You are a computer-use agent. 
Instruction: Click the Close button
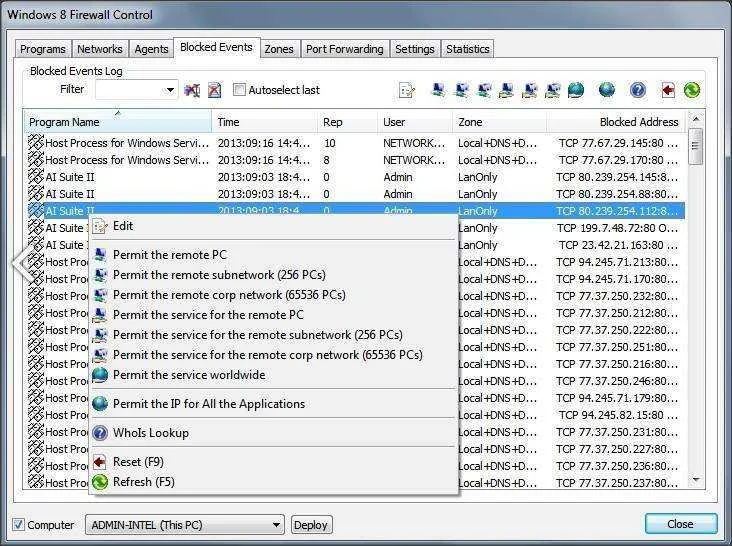(x=681, y=524)
